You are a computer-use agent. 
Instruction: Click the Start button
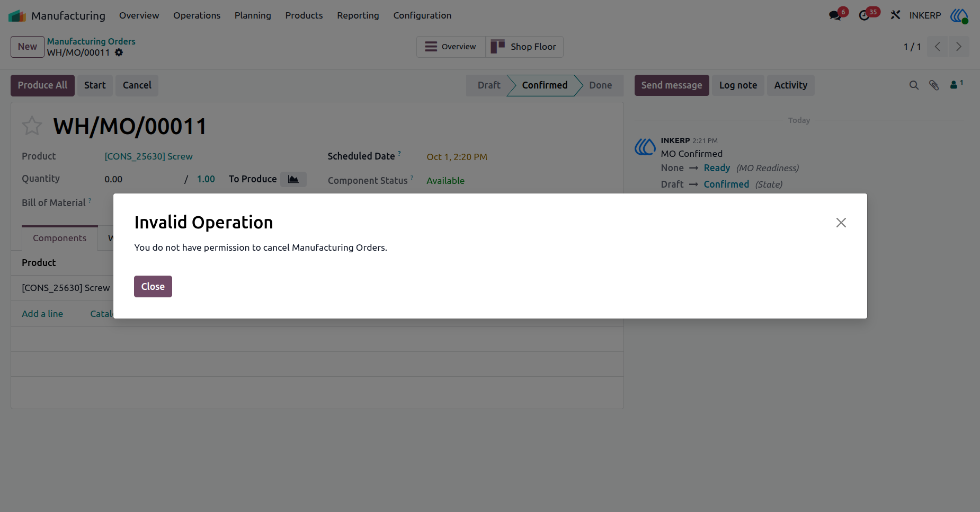[x=95, y=85]
